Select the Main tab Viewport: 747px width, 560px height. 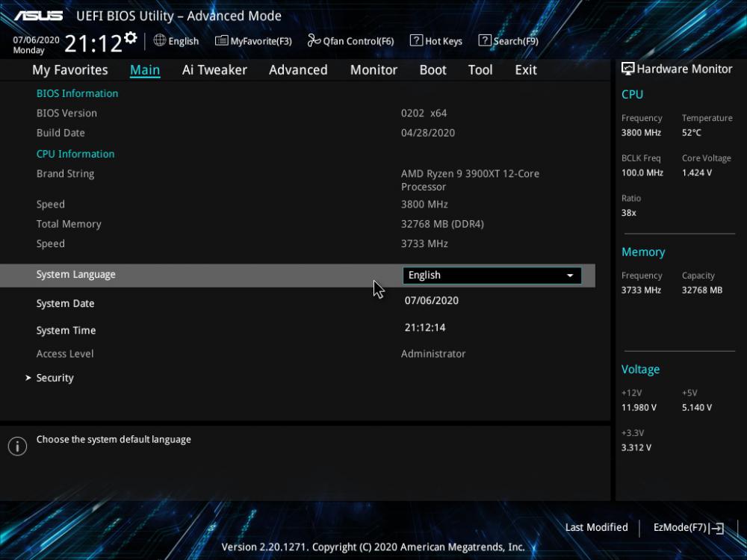click(145, 70)
